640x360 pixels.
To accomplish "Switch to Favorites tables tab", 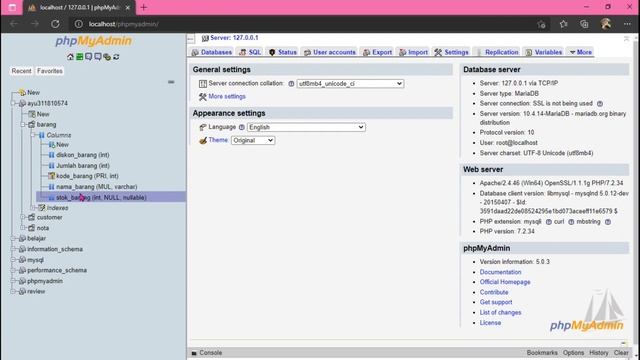I will (x=50, y=71).
